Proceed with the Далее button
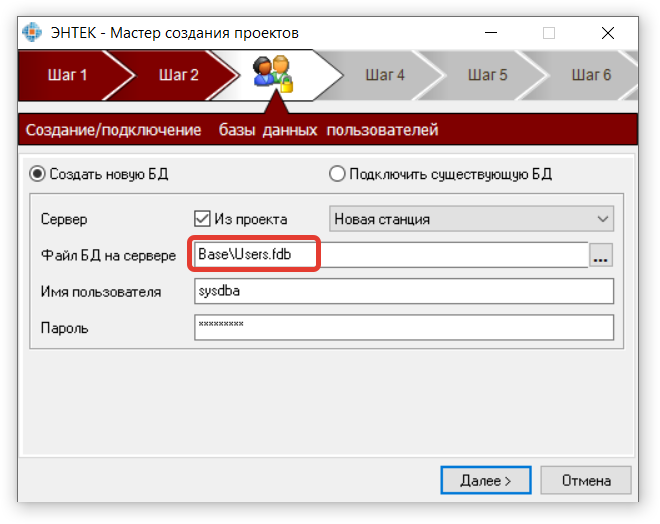This screenshot has height=524, width=660. pyautogui.click(x=486, y=480)
